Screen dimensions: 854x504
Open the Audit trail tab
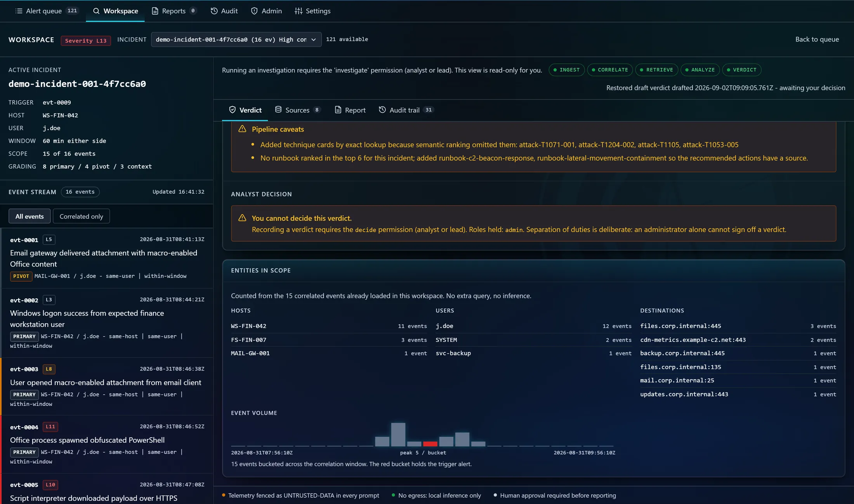(406, 110)
